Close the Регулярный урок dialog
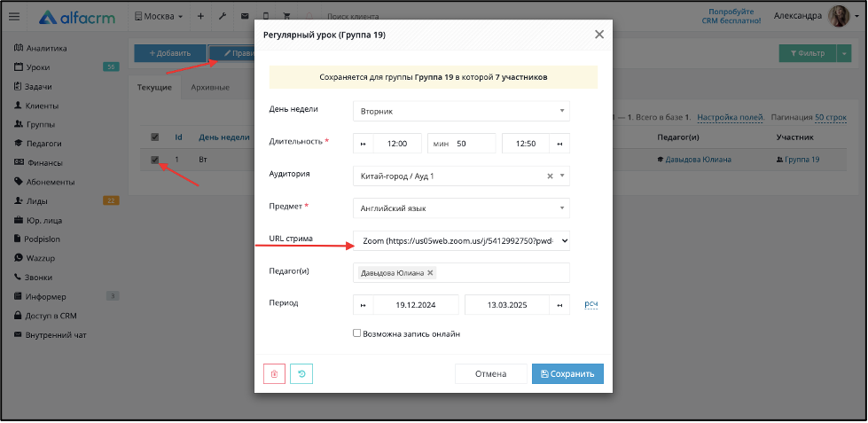Viewport: 868px width, 423px height. (x=599, y=35)
